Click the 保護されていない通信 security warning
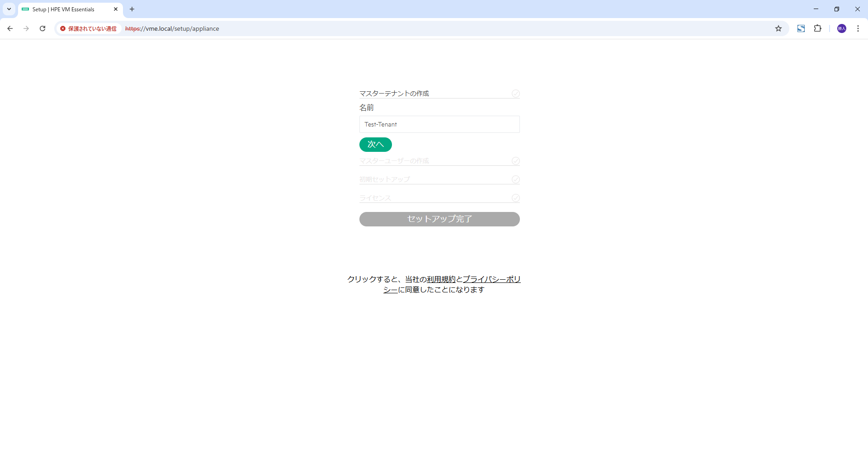 89,28
